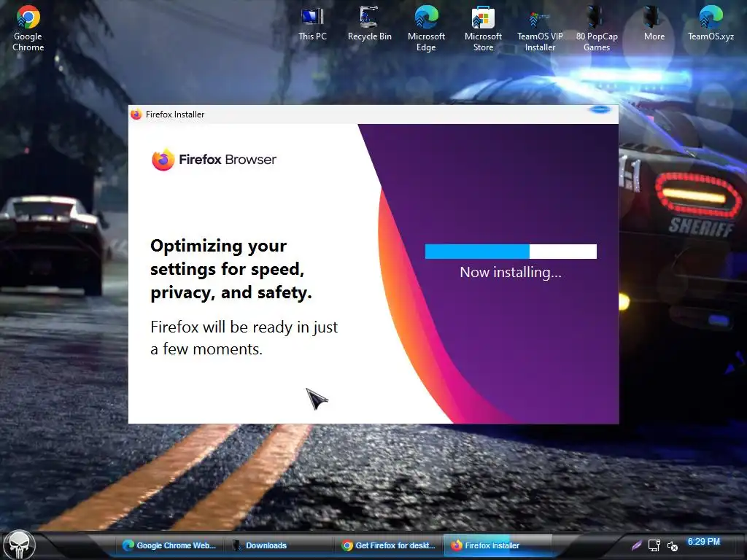Click the 'Now installing...' status text
This screenshot has height=560, width=747.
[511, 272]
